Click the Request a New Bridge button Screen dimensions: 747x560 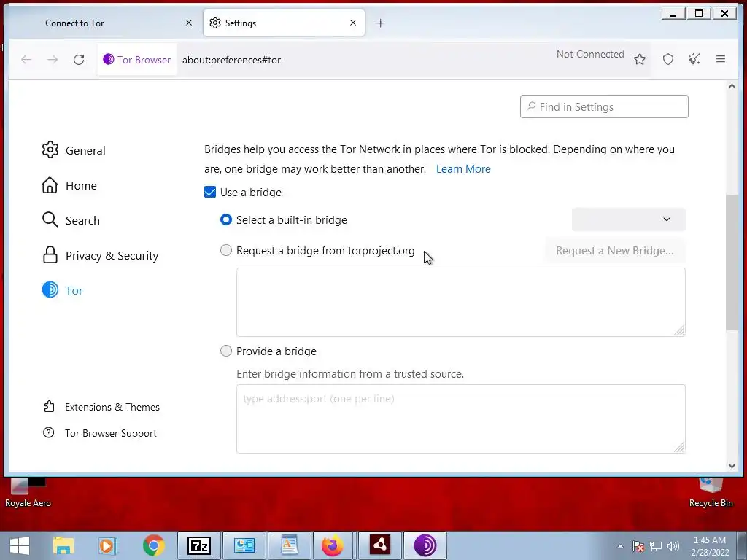614,251
